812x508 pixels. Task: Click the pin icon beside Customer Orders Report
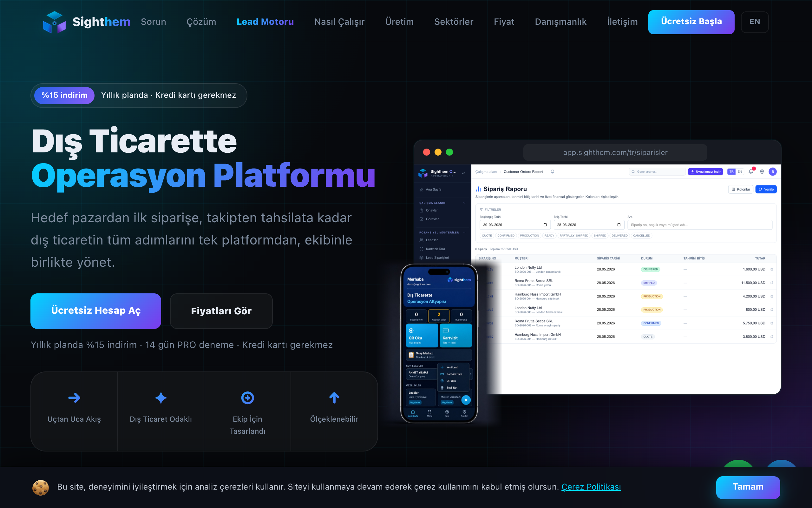click(552, 172)
